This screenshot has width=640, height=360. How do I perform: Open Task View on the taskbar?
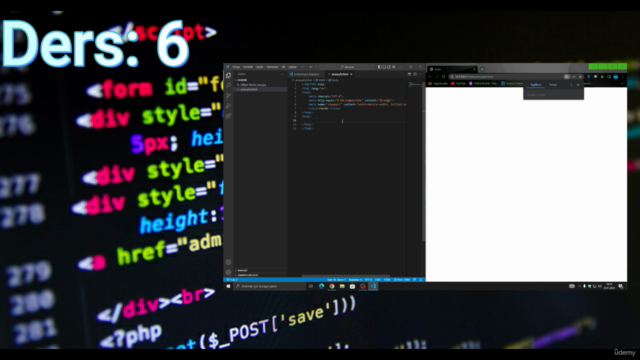tap(311, 286)
